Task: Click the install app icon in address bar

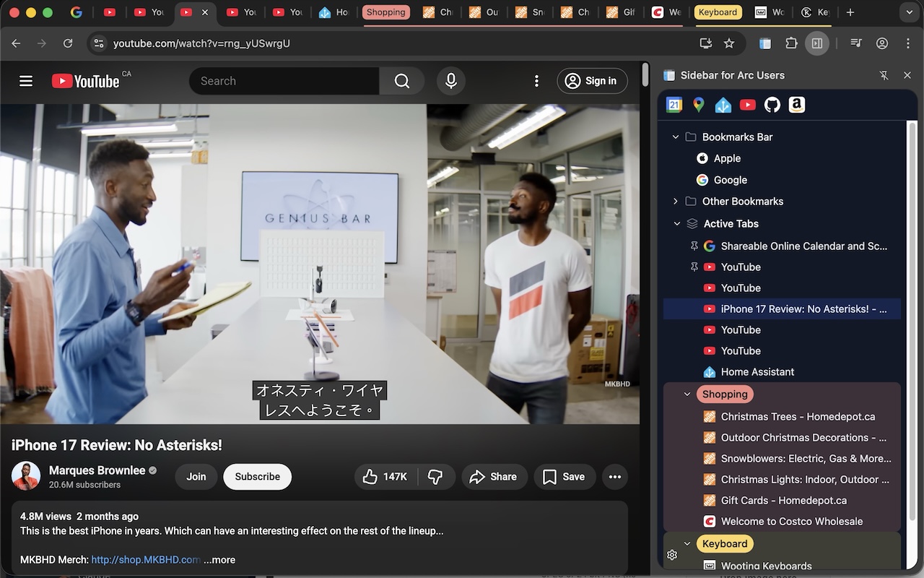Action: [706, 43]
